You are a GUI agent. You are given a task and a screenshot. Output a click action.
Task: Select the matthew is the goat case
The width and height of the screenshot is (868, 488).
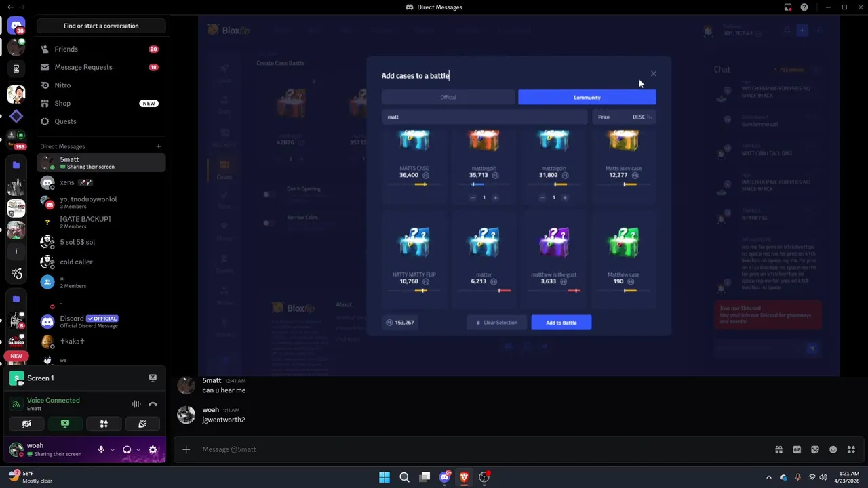554,241
